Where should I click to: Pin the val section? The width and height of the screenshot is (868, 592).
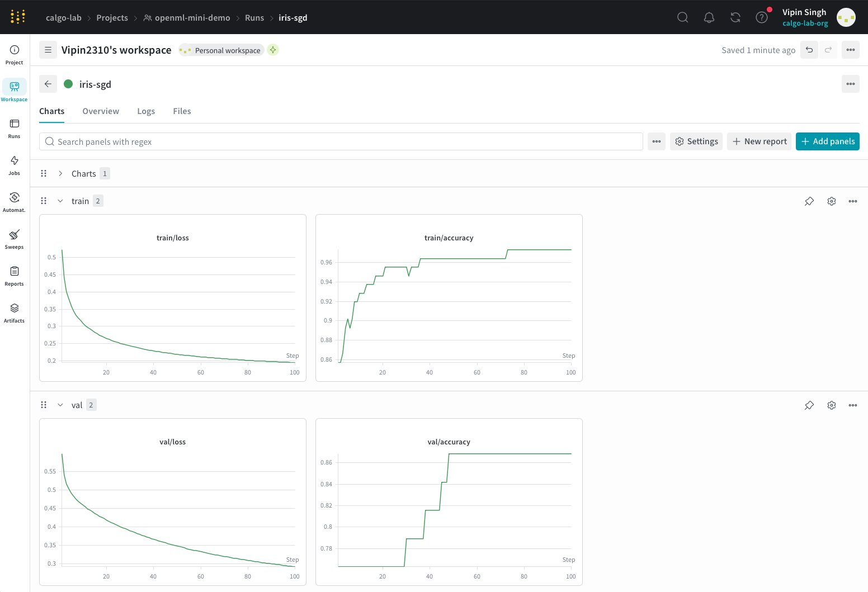click(809, 405)
